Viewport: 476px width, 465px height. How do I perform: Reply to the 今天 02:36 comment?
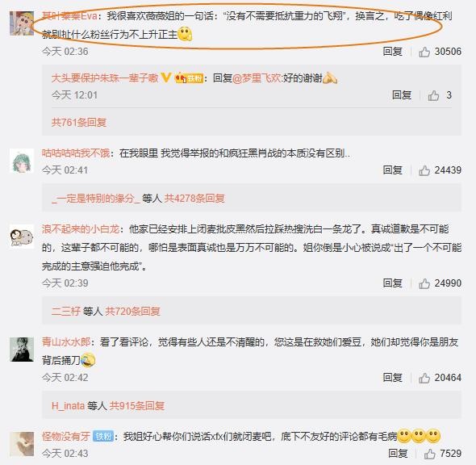coord(393,52)
